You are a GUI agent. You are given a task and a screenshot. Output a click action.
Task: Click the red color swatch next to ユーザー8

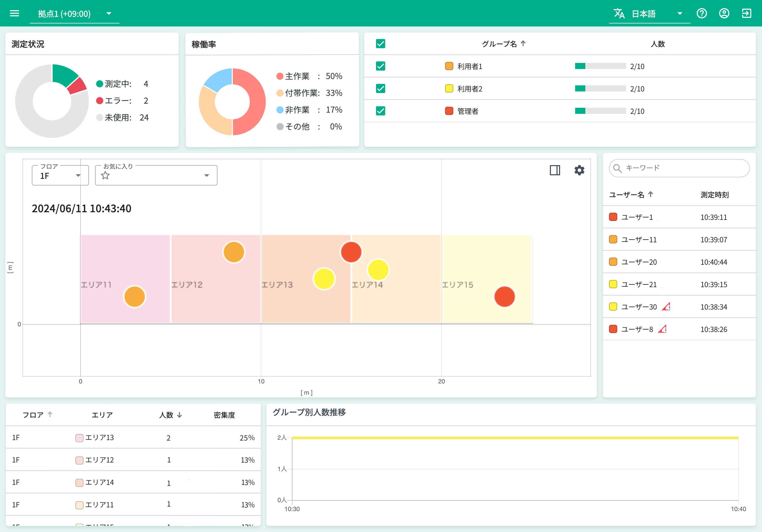[x=613, y=329]
